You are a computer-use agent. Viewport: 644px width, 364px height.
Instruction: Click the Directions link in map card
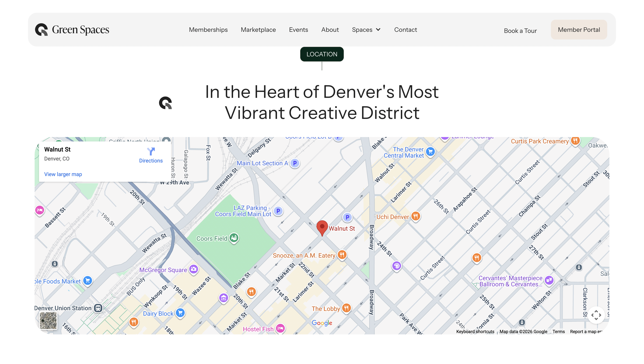pyautogui.click(x=151, y=155)
